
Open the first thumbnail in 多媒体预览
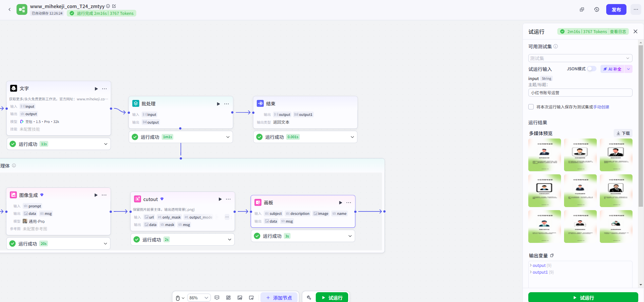pos(544,155)
